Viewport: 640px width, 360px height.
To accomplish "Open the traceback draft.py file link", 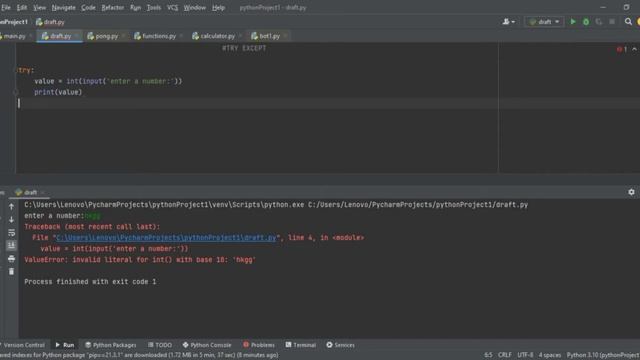I will pyautogui.click(x=166, y=238).
